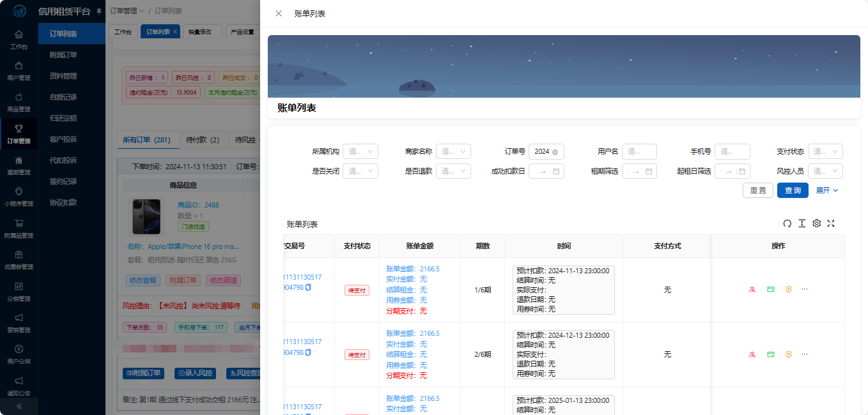Click Alipay icon in the 2/6期 row
The width and height of the screenshot is (868, 415).
click(x=752, y=354)
